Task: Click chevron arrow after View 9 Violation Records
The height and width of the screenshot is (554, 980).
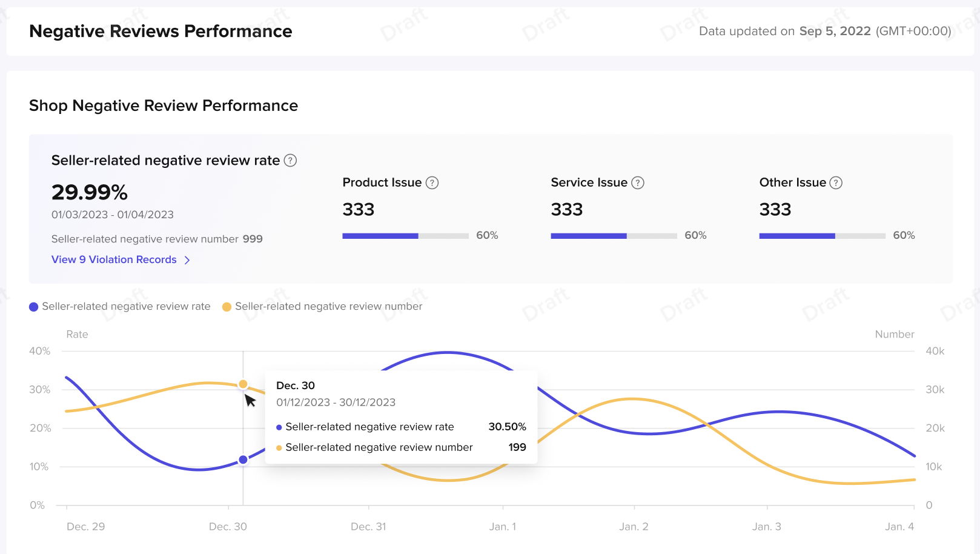Action: pos(187,260)
